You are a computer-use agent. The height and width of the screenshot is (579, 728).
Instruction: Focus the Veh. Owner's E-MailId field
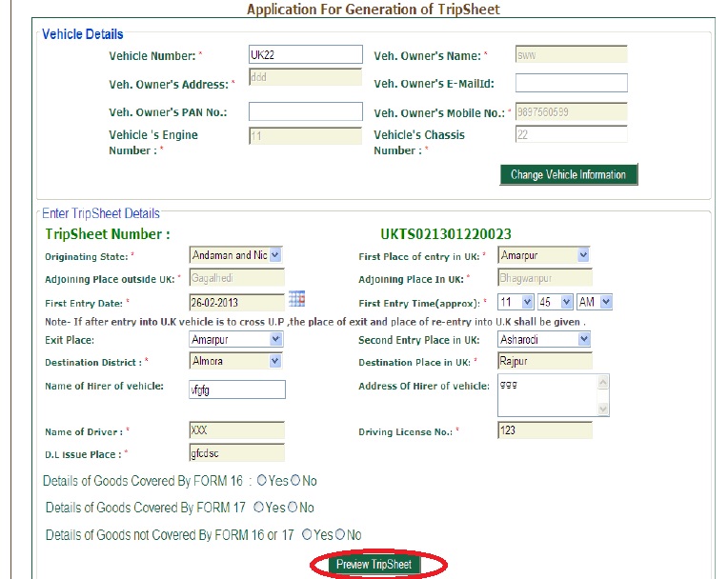click(571, 83)
